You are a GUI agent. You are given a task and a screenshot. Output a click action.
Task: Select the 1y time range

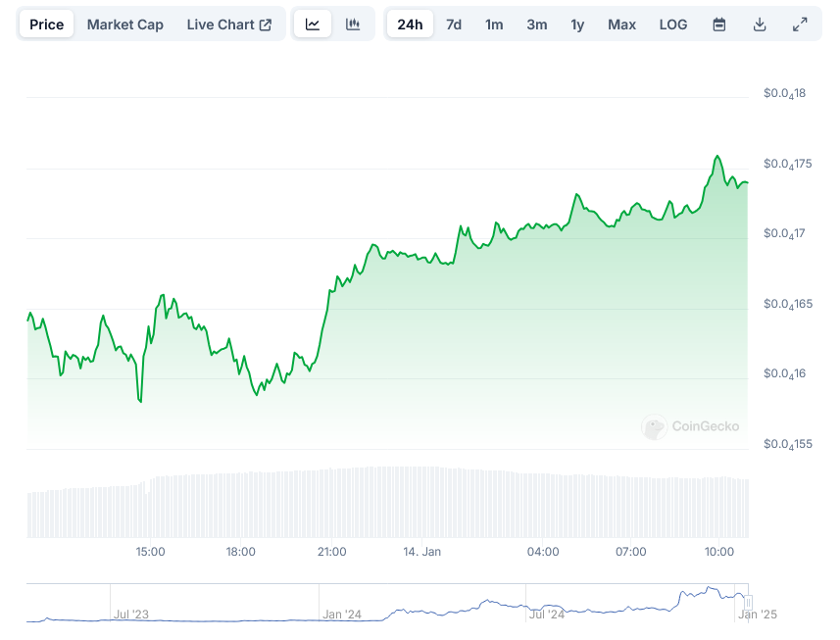click(x=577, y=25)
